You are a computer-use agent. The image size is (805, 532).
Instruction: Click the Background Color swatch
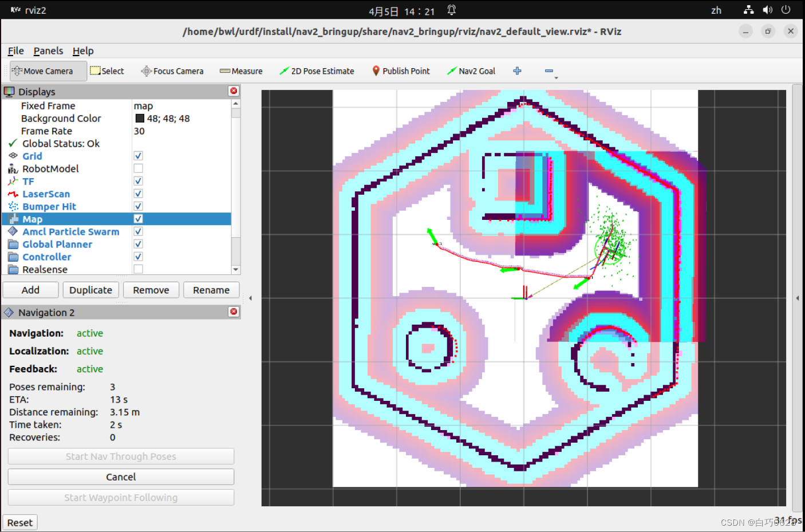click(x=140, y=119)
